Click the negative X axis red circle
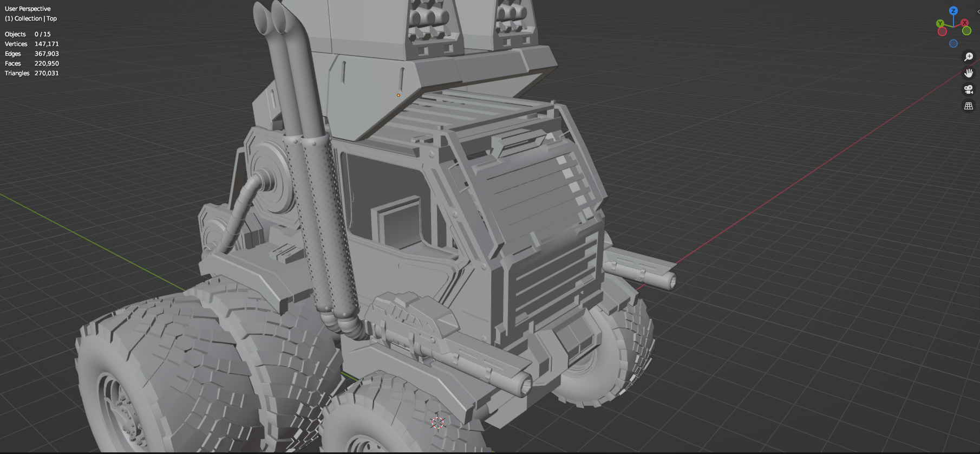Viewport: 980px width, 454px height. pos(943,31)
